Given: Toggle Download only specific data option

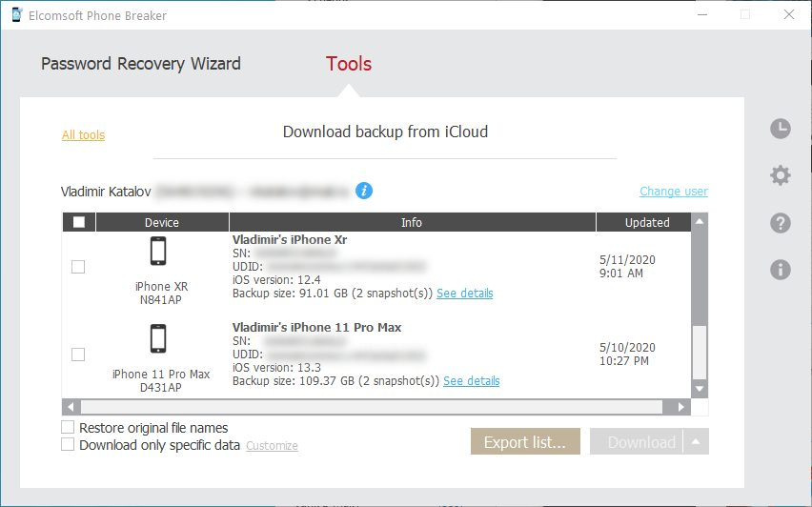Looking at the screenshot, I should coord(68,444).
